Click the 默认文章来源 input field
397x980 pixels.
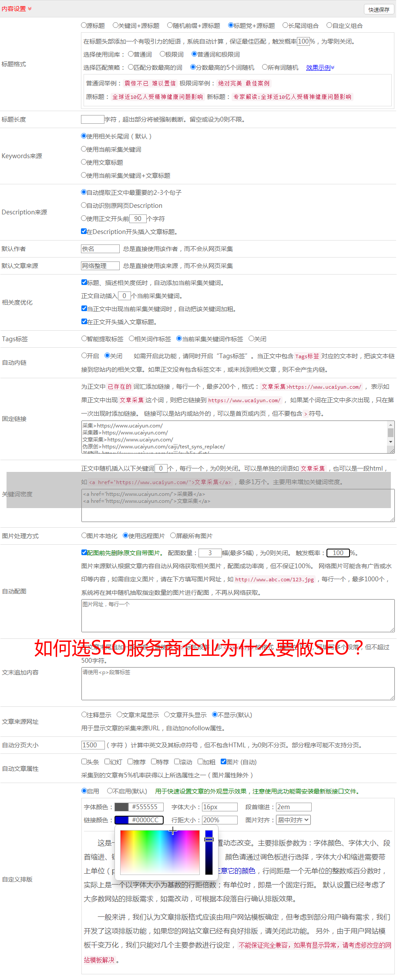point(100,266)
